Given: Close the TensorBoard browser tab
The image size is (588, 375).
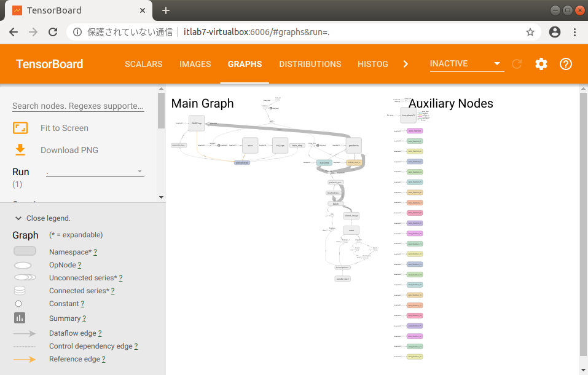Looking at the screenshot, I should (143, 10).
